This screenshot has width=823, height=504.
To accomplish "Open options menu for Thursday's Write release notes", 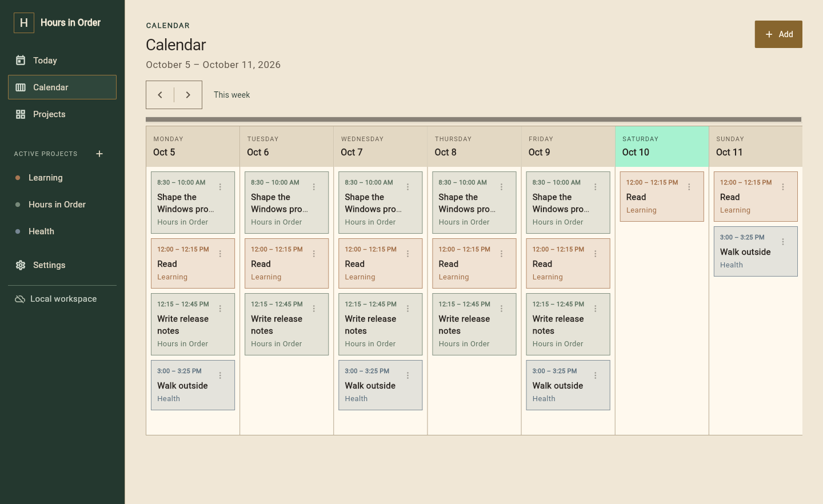I will pos(501,309).
